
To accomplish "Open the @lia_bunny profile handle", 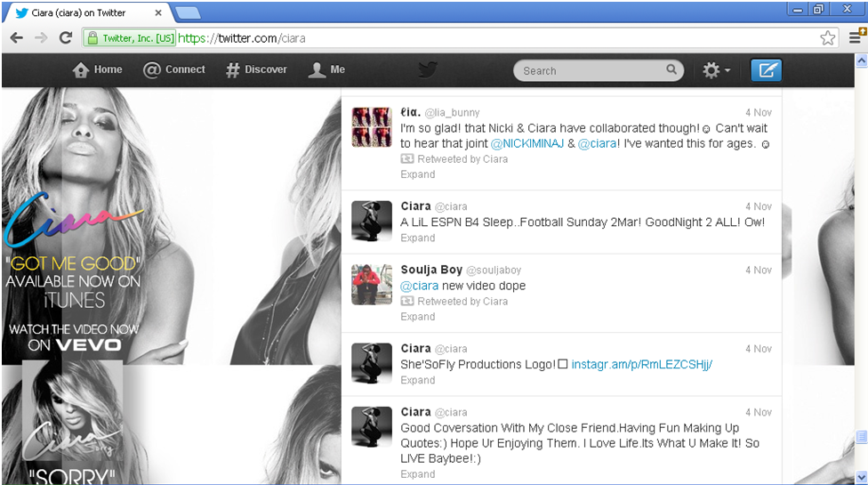I will [452, 112].
